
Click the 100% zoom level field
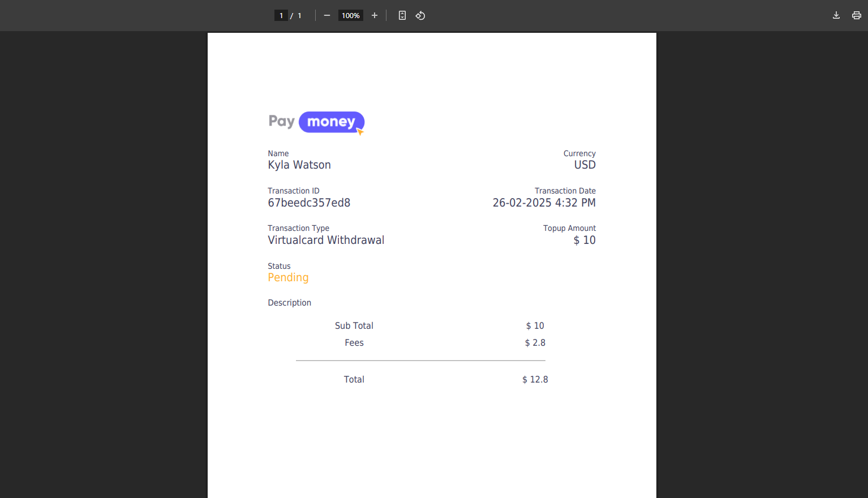point(350,15)
